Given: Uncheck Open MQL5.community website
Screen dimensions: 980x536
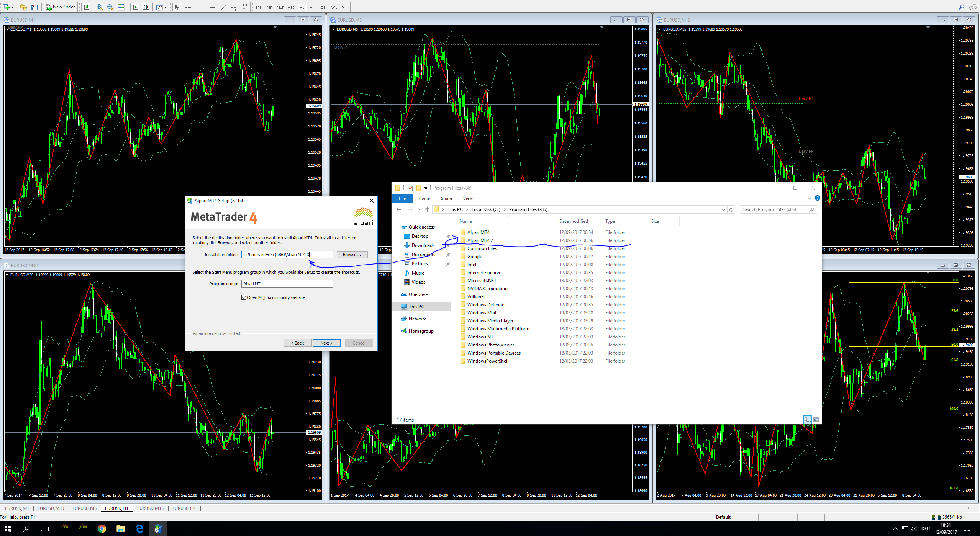Looking at the screenshot, I should 244,297.
